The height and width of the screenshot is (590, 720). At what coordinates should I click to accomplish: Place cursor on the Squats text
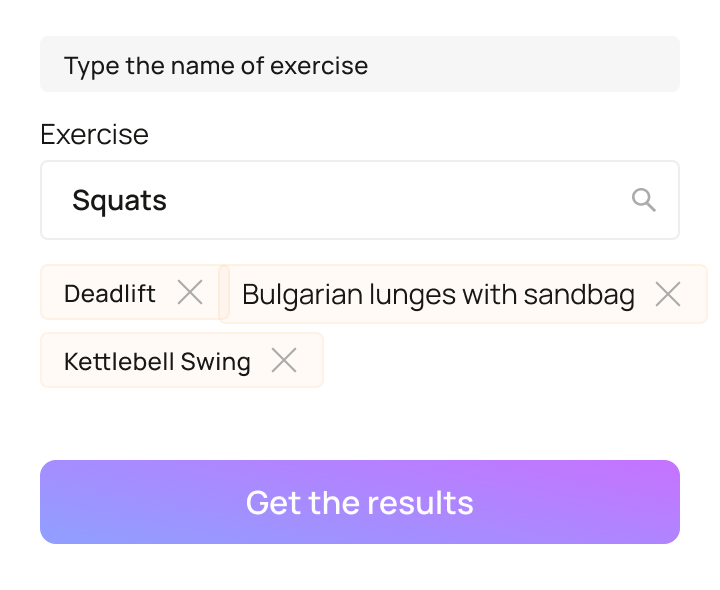click(119, 201)
